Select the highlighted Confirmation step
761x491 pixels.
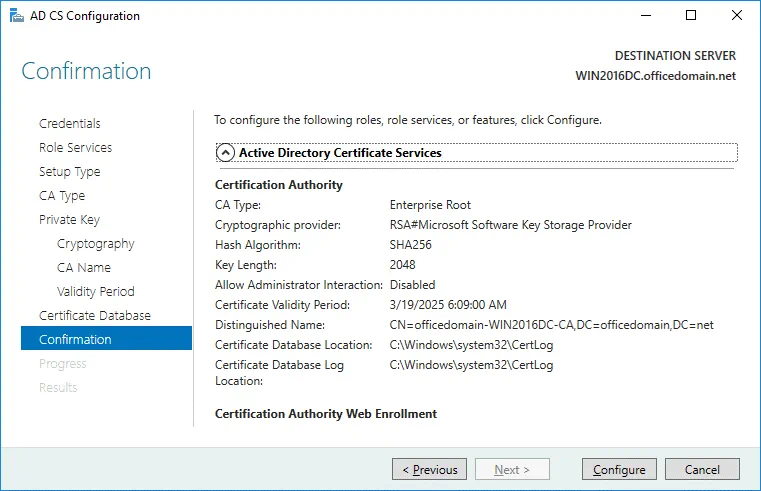[75, 340]
